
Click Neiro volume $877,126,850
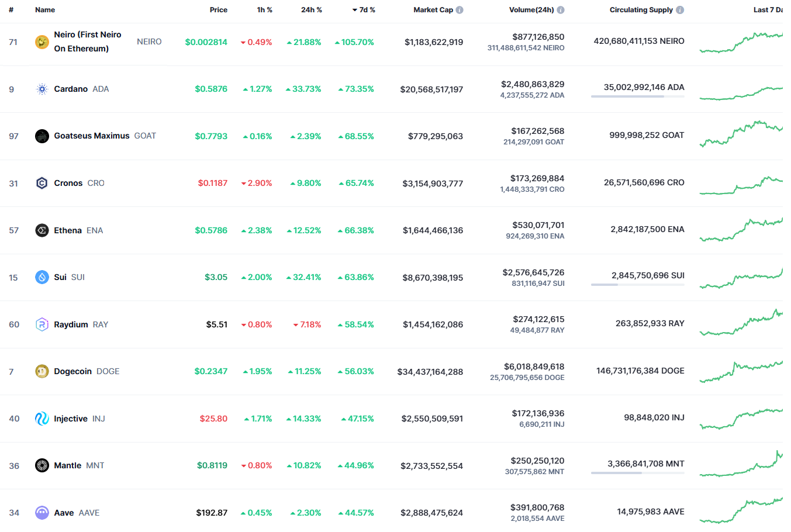point(538,37)
